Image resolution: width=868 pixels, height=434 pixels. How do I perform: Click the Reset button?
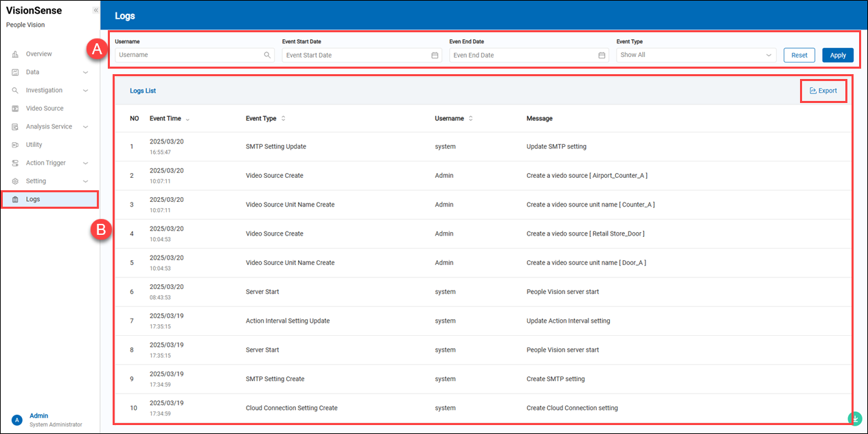(x=799, y=55)
